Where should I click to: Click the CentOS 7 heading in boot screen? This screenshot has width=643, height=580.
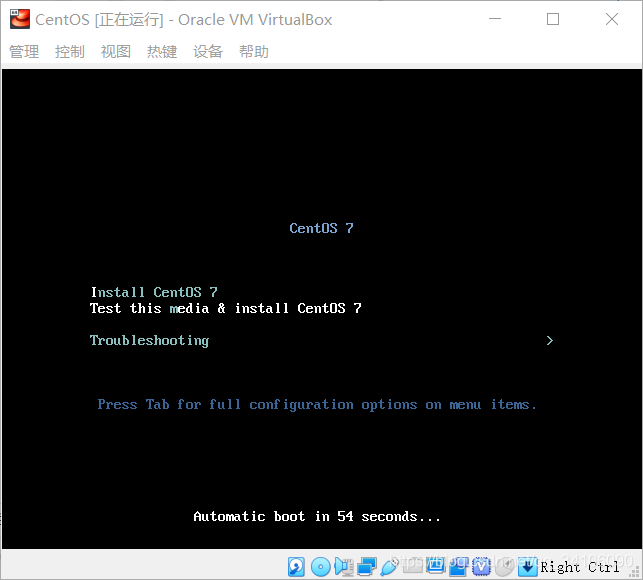coord(321,228)
